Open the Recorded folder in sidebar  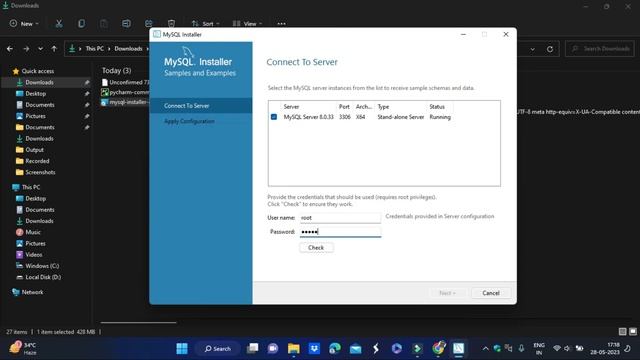(37, 161)
